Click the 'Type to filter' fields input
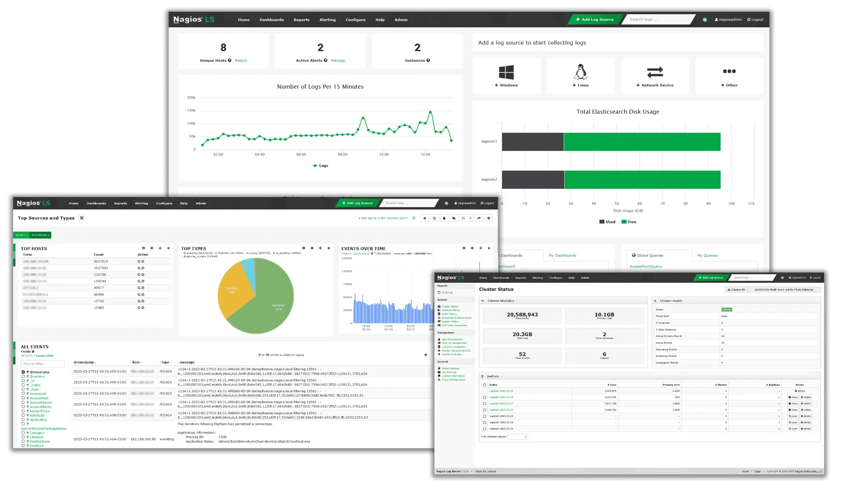Image resolution: width=868 pixels, height=488 pixels. pyautogui.click(x=42, y=364)
